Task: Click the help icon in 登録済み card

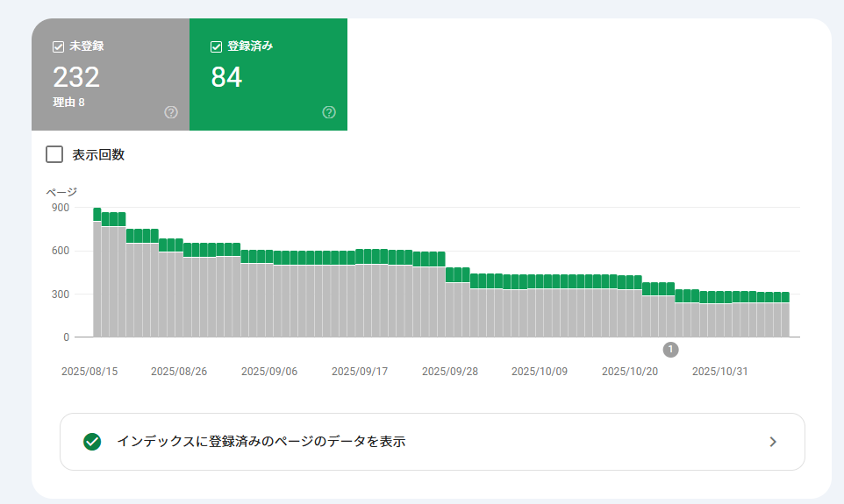Action: (x=329, y=112)
